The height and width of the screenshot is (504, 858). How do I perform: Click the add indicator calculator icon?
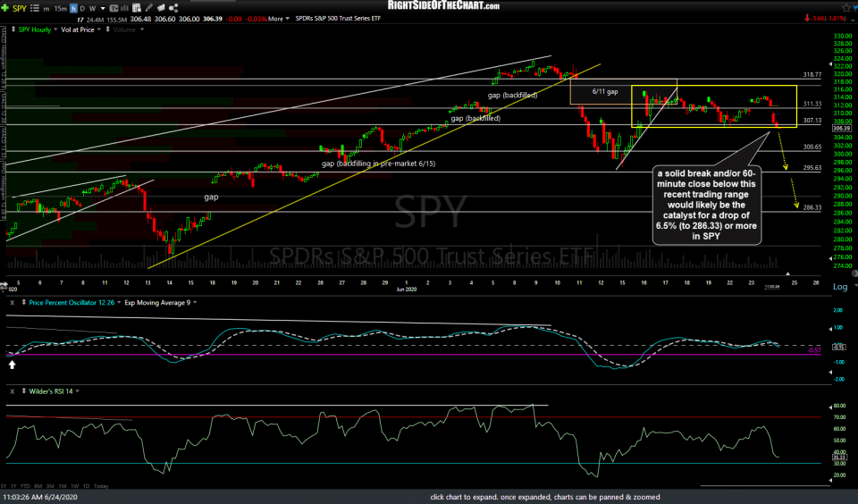pyautogui.click(x=137, y=8)
